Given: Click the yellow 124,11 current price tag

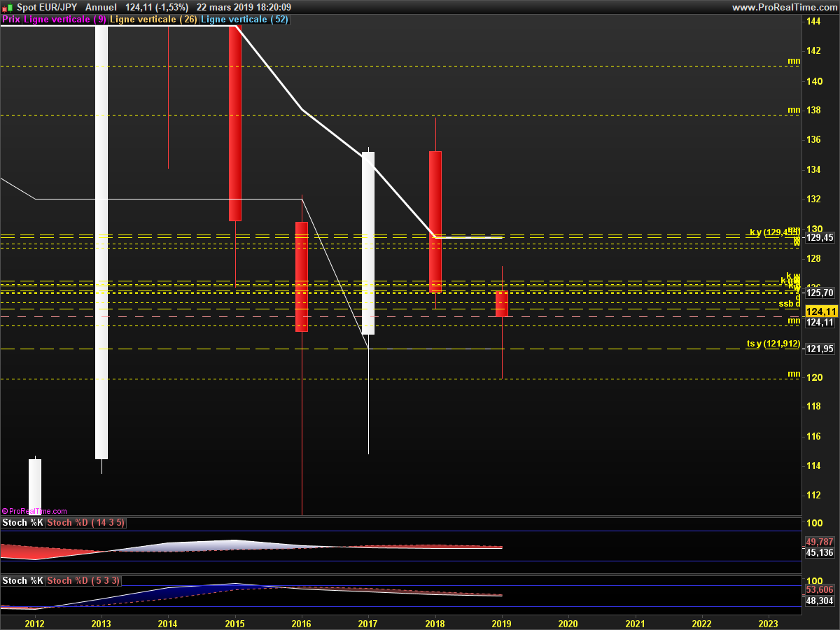Looking at the screenshot, I should click(x=821, y=311).
